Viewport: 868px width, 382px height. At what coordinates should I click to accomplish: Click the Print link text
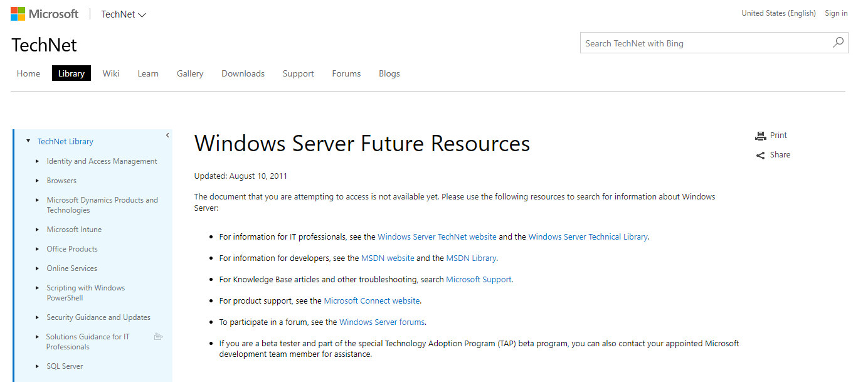778,135
